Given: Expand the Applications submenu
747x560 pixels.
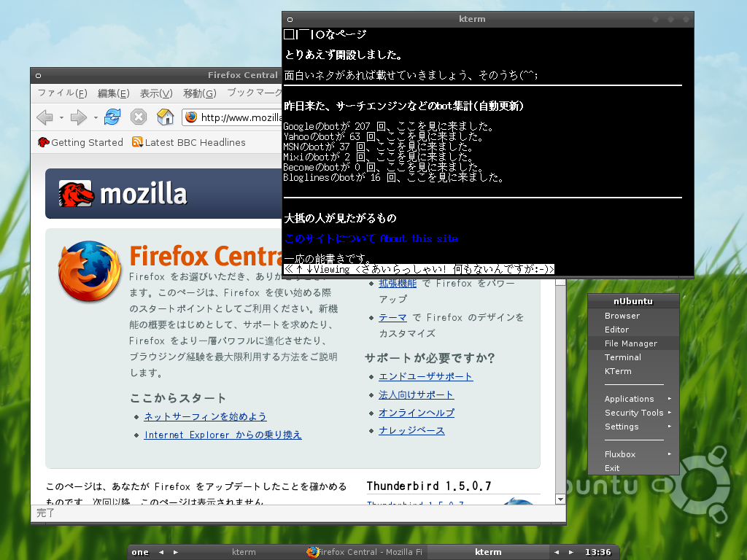Looking at the screenshot, I should pos(633,399).
